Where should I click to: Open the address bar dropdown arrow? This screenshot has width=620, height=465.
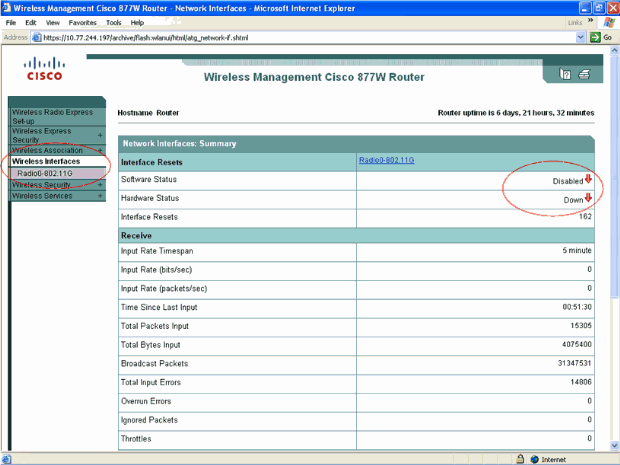click(x=581, y=37)
